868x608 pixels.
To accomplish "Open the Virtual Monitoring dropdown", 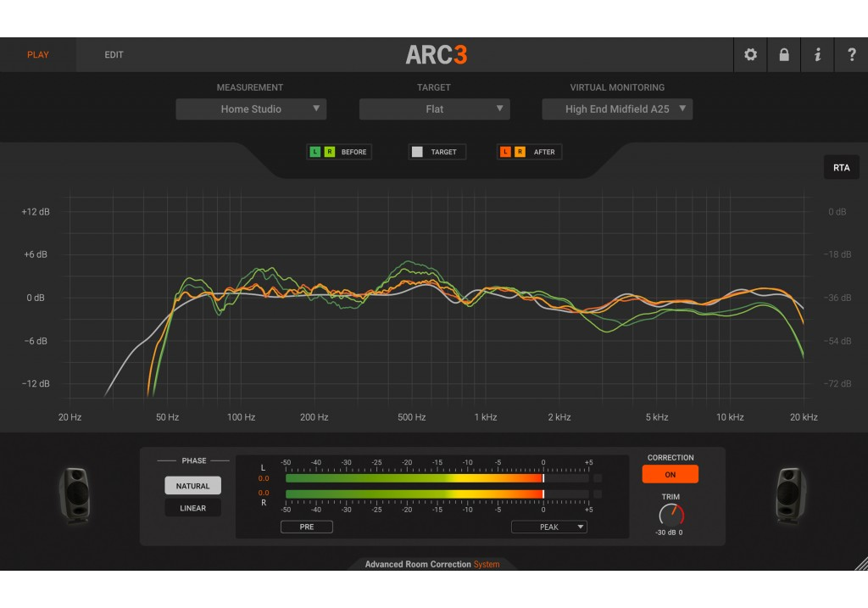I will pyautogui.click(x=617, y=109).
